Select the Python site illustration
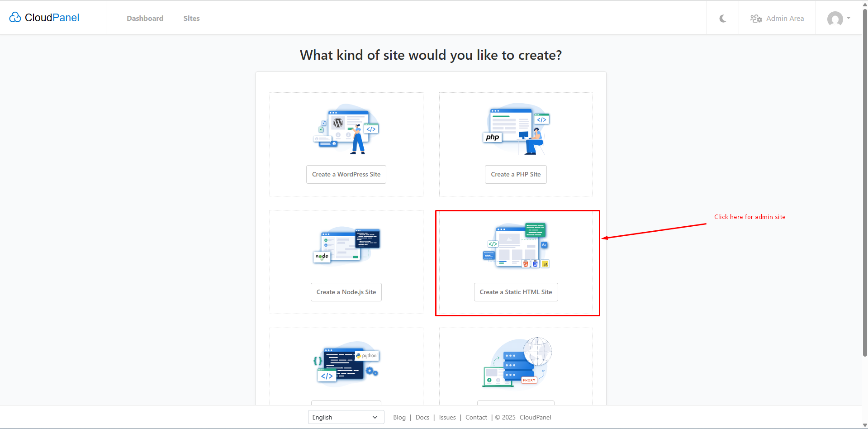Viewport: 868px width, 429px height. (346, 363)
